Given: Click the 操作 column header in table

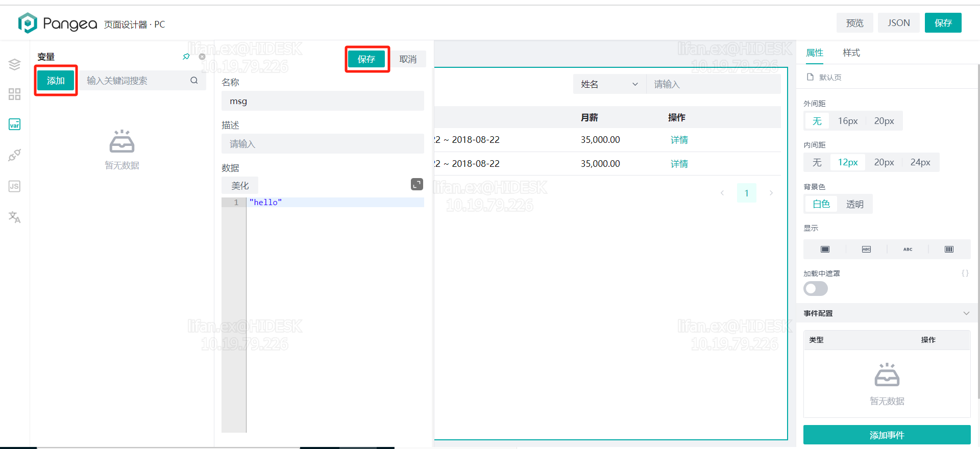Looking at the screenshot, I should (x=677, y=117).
